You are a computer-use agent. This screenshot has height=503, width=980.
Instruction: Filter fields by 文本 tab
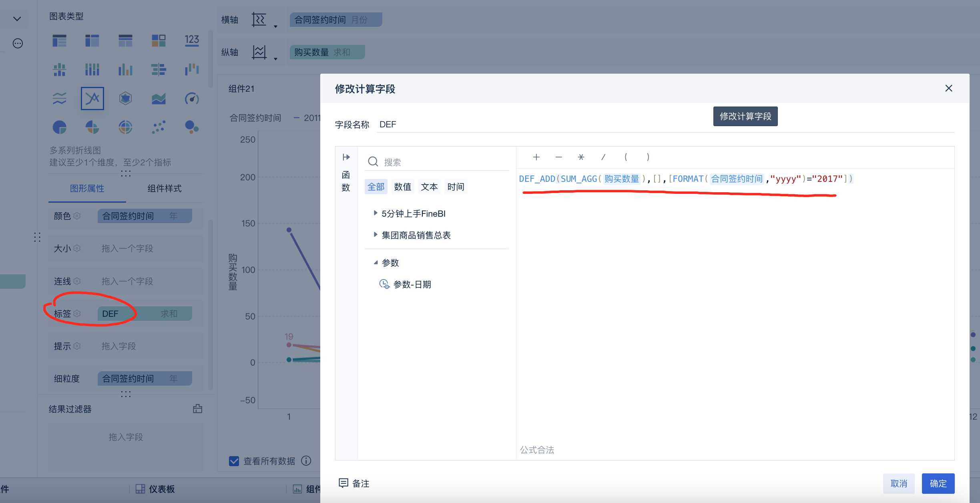click(429, 187)
